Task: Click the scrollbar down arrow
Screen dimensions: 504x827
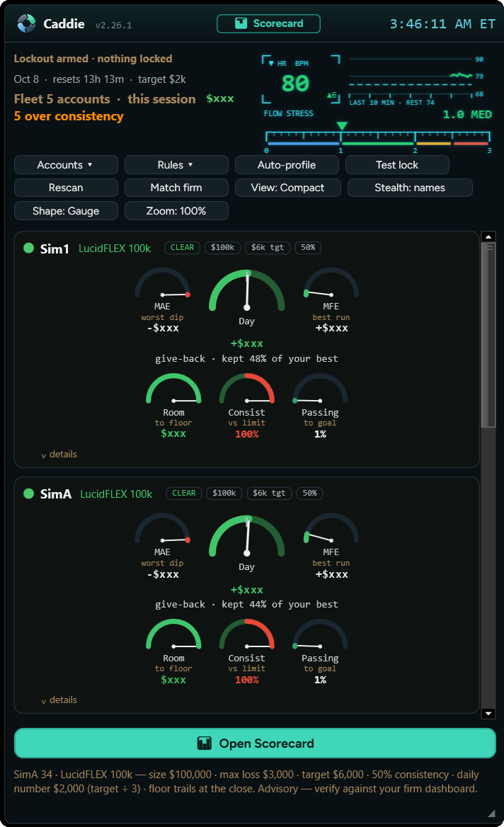Action: [488, 714]
